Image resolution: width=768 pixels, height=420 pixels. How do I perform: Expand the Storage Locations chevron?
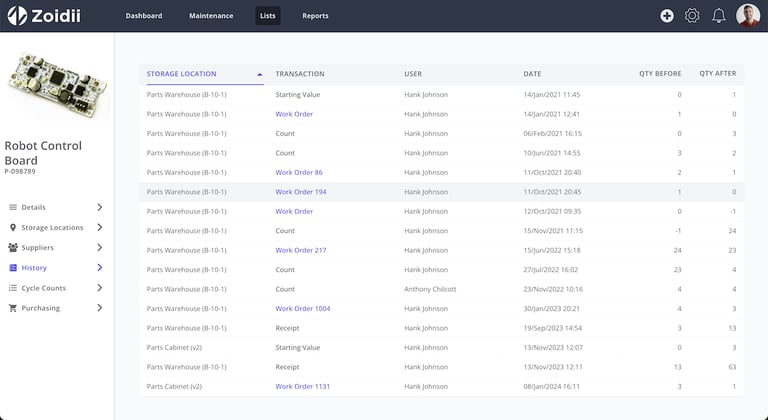[99, 227]
